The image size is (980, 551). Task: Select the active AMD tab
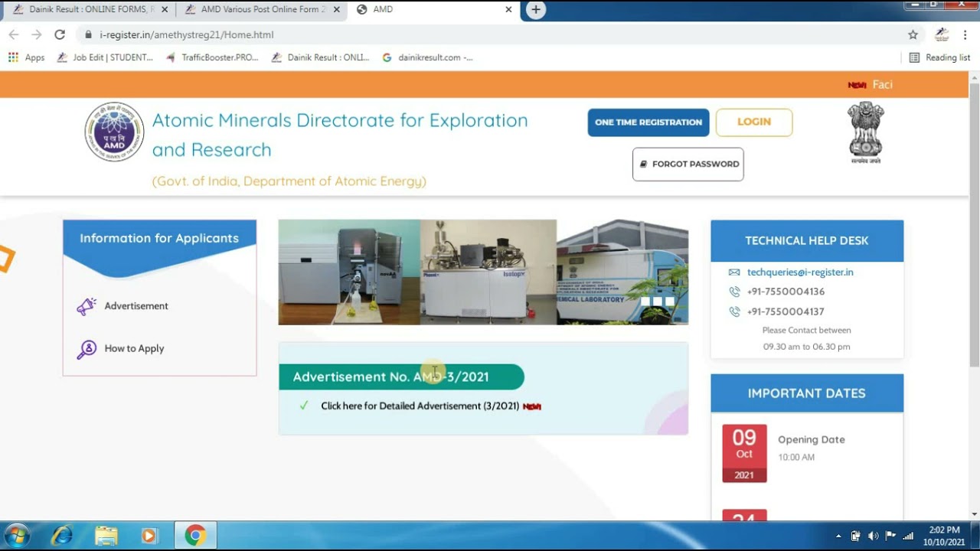point(433,10)
